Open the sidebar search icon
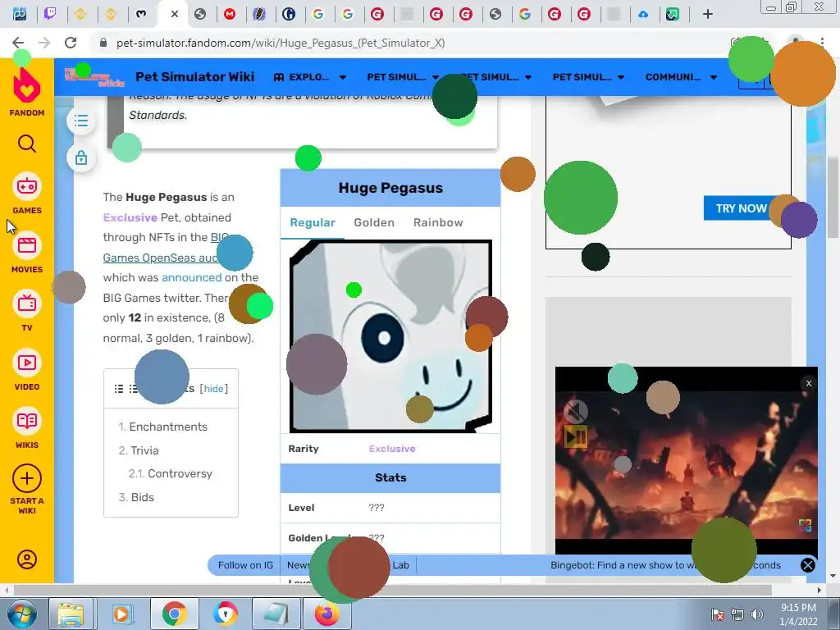Screen dimensions: 840x630 (x=27, y=144)
